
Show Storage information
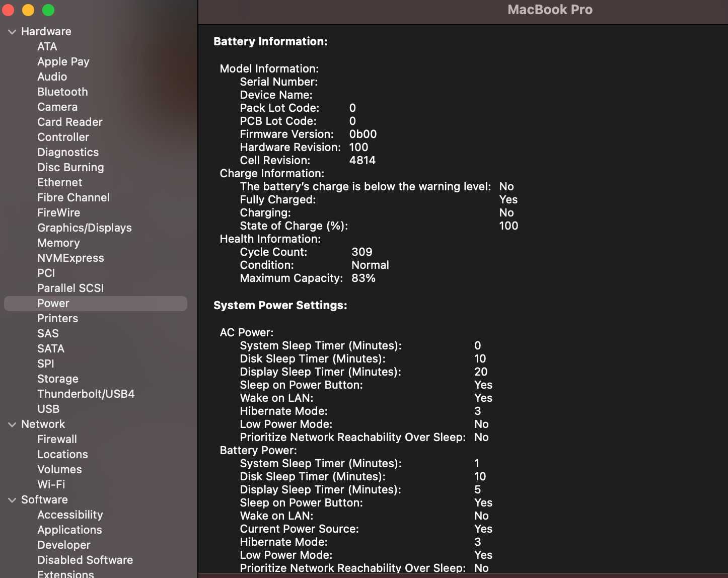[57, 379]
